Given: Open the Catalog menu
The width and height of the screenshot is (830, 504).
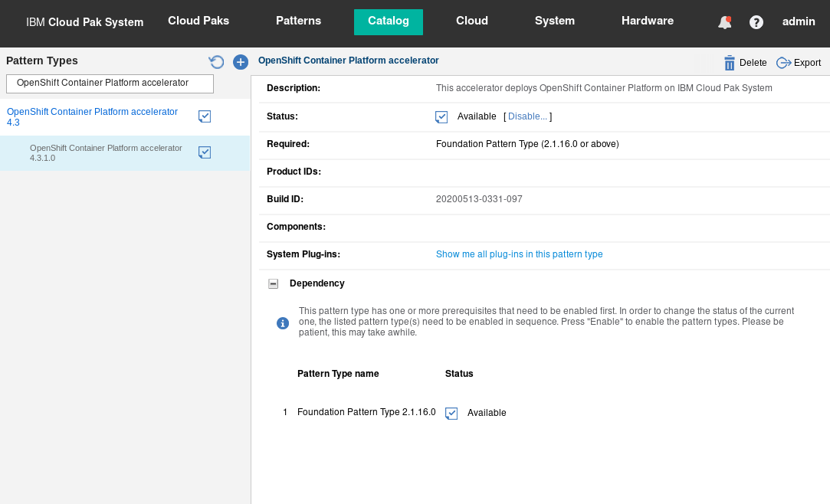Looking at the screenshot, I should pyautogui.click(x=389, y=21).
